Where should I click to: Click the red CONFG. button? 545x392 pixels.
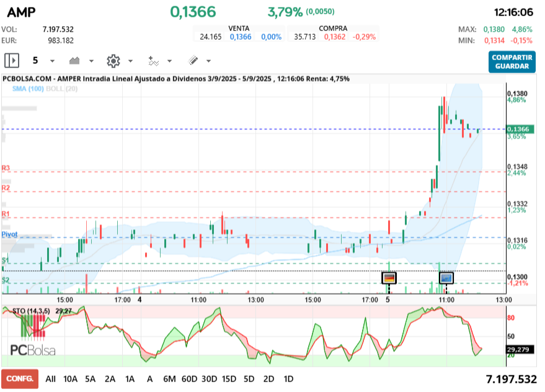(20, 378)
